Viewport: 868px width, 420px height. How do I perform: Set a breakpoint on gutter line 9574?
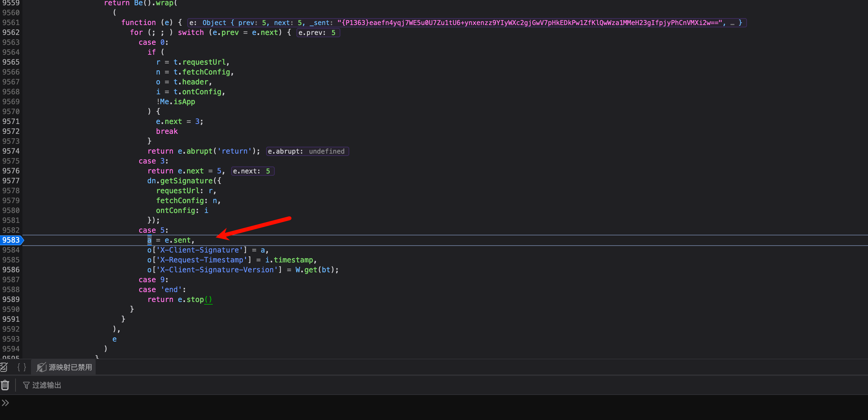pyautogui.click(x=11, y=151)
